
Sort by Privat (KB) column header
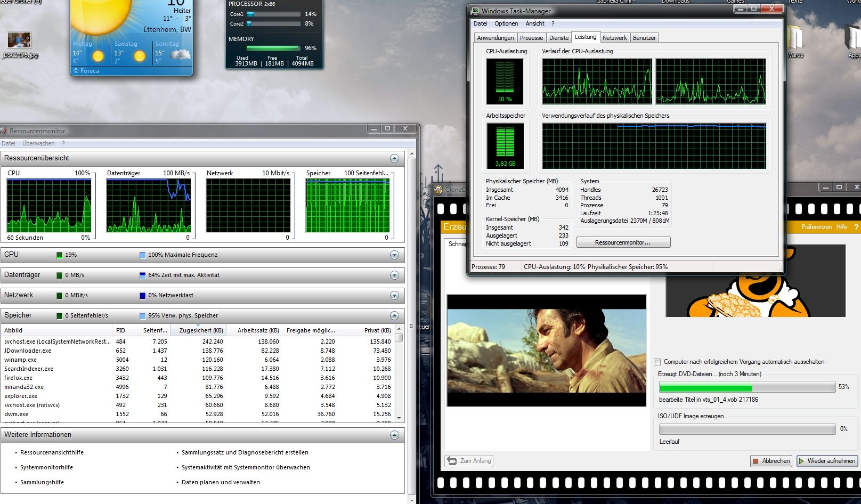pyautogui.click(x=367, y=330)
